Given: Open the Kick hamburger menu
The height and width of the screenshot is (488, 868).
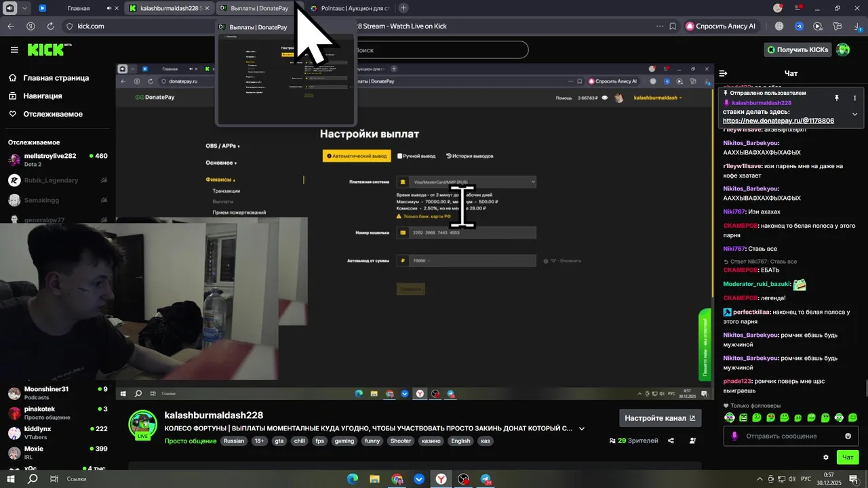Looking at the screenshot, I should [x=14, y=49].
